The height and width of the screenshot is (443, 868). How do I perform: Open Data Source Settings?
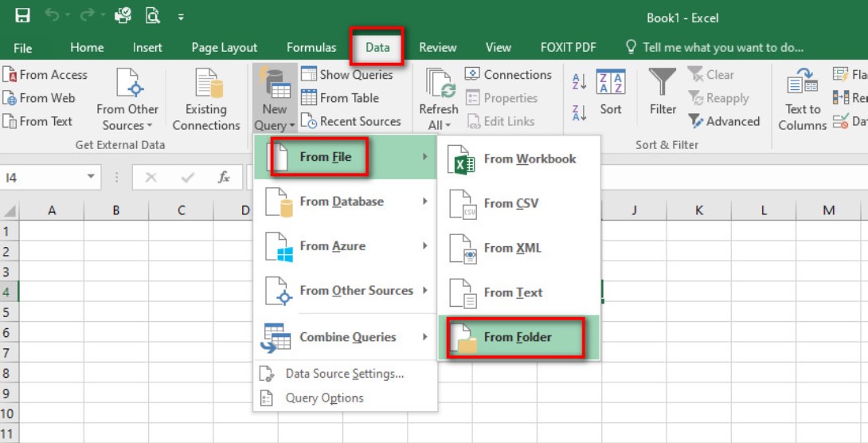pyautogui.click(x=345, y=374)
